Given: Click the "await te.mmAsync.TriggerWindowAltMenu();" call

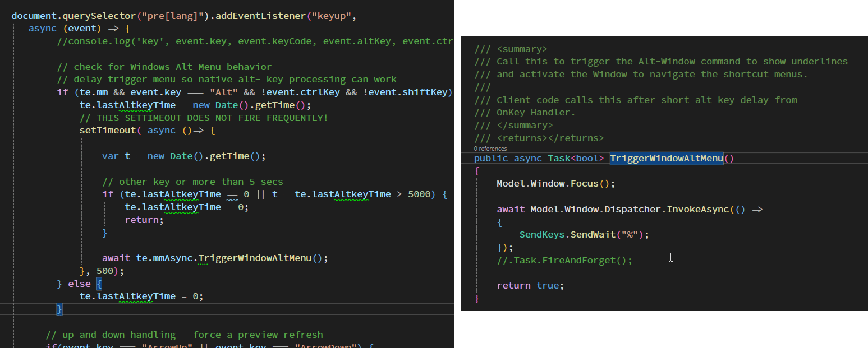Looking at the screenshot, I should tap(215, 258).
